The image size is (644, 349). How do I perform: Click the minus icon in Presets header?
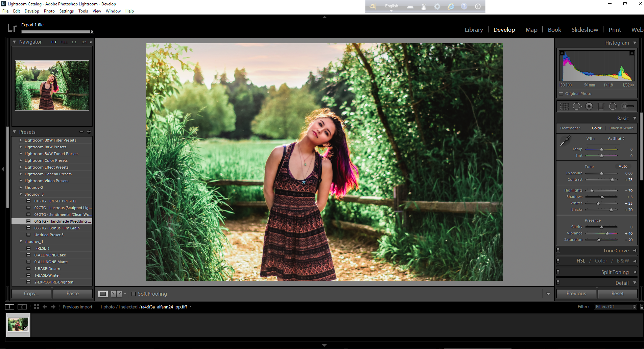81,132
